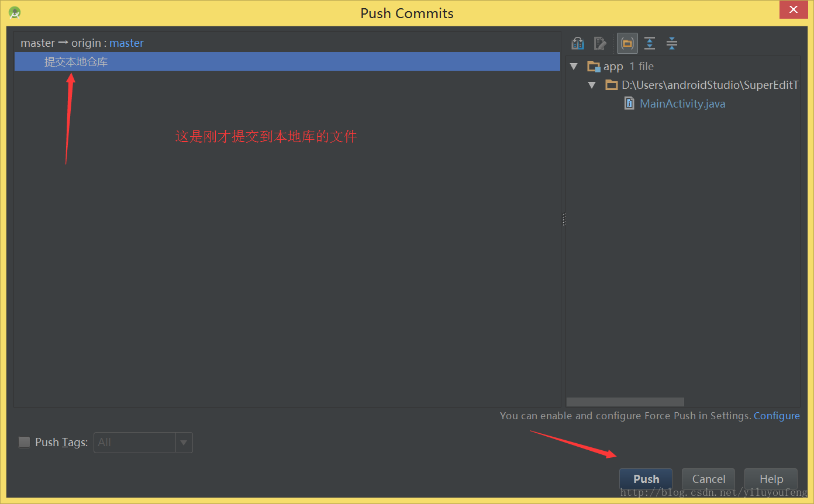Image resolution: width=814 pixels, height=504 pixels.
Task: Click the Show Diff toolbar icon
Action: point(578,43)
